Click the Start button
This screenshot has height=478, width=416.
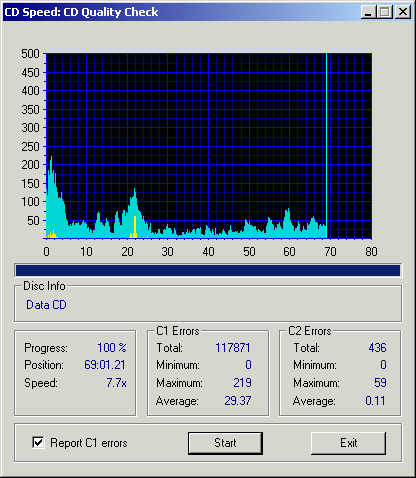[x=225, y=443]
